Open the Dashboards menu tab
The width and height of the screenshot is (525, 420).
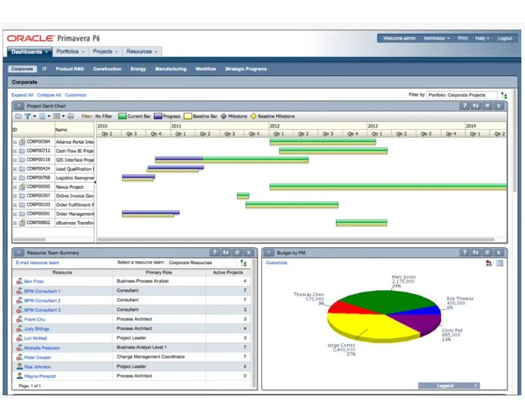coord(30,51)
